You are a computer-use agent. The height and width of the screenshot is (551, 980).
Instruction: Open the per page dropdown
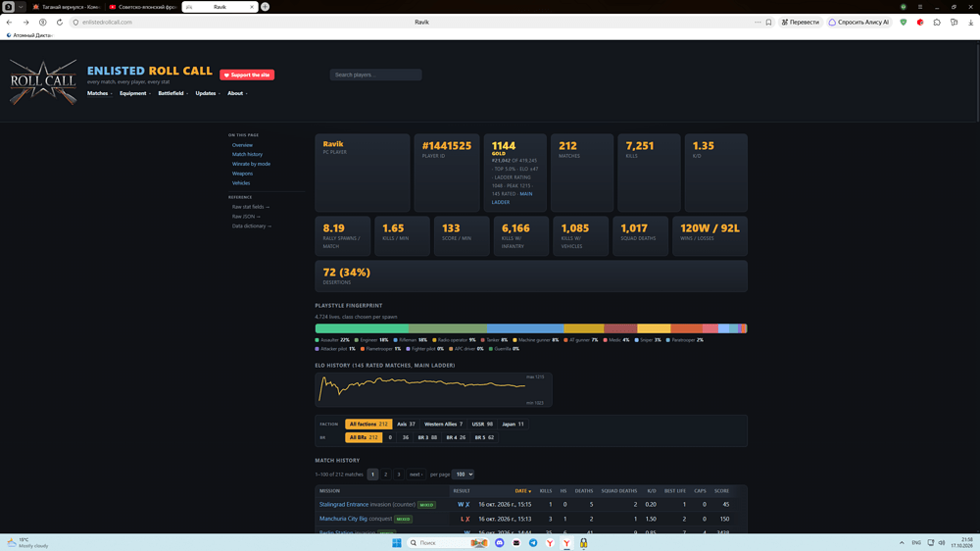pyautogui.click(x=463, y=475)
